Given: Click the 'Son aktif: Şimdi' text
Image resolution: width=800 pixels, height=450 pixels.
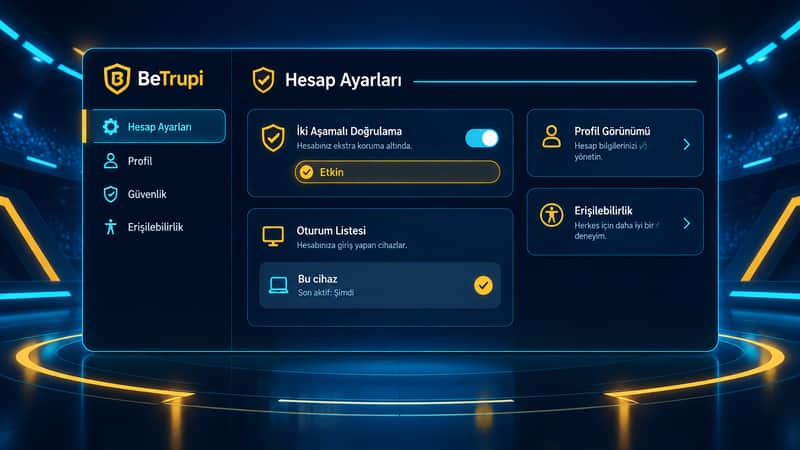Looking at the screenshot, I should click(x=326, y=293).
